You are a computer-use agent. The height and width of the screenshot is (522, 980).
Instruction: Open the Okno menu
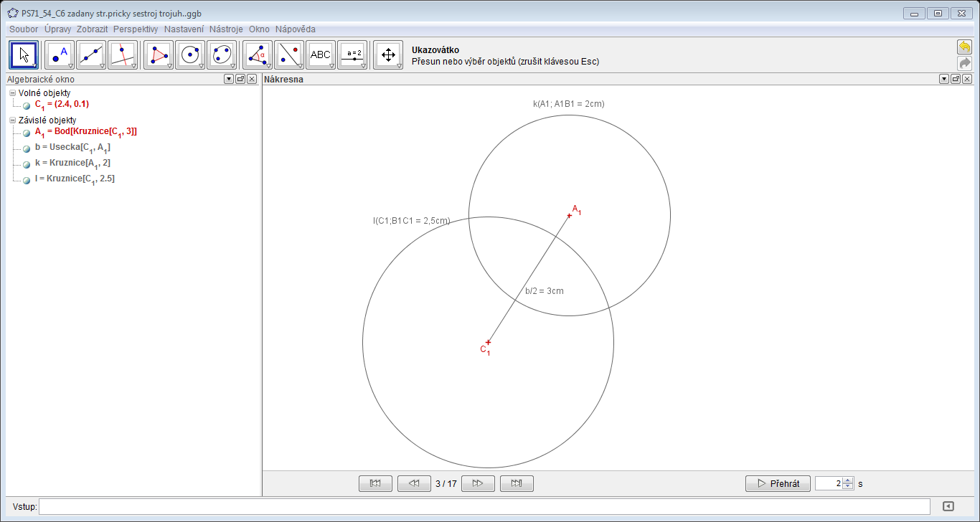[x=259, y=29]
